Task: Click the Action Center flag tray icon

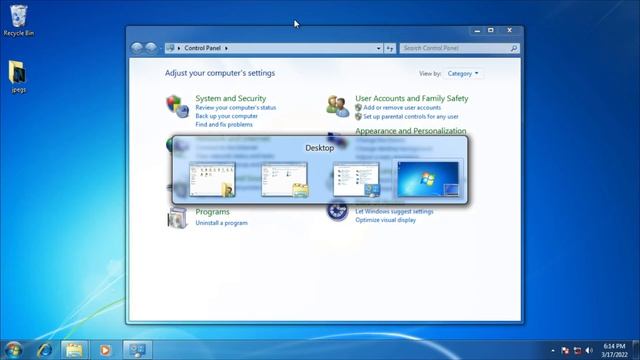Action: coord(565,350)
